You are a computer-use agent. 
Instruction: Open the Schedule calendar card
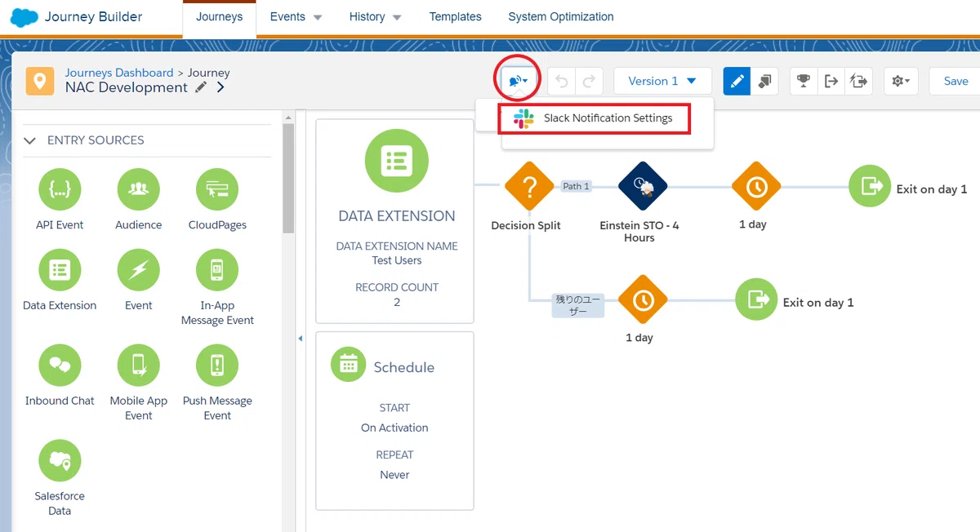pos(395,420)
